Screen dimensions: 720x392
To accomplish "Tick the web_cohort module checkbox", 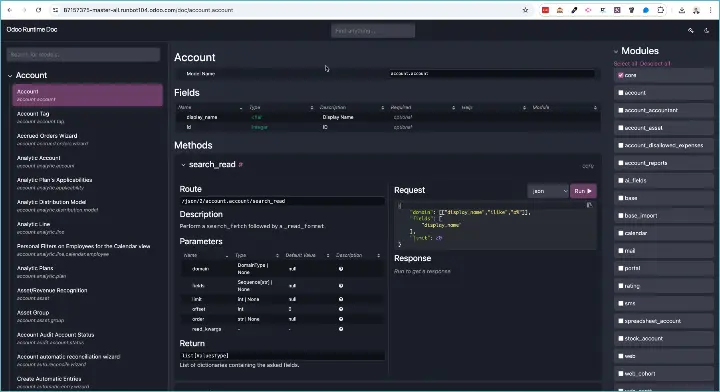I will point(621,374).
